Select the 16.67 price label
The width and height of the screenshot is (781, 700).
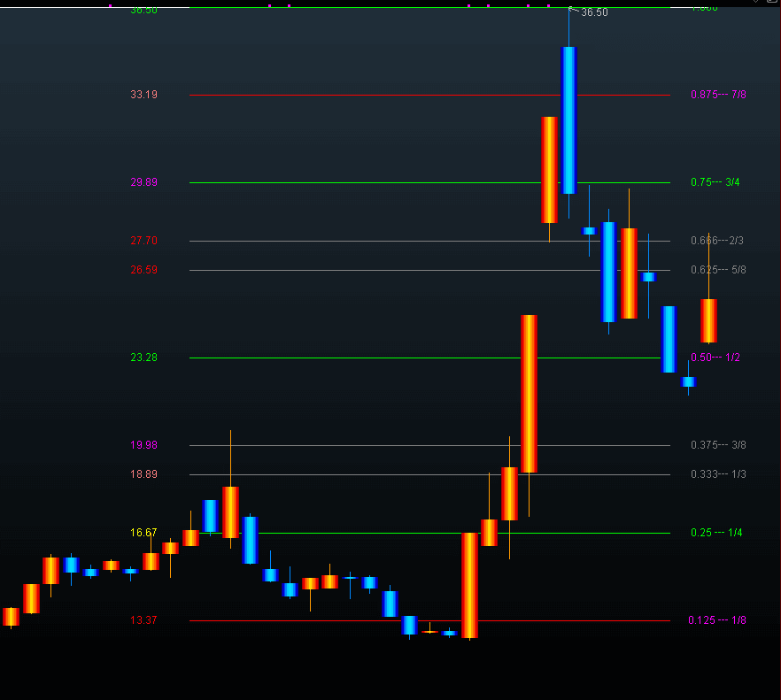[143, 533]
